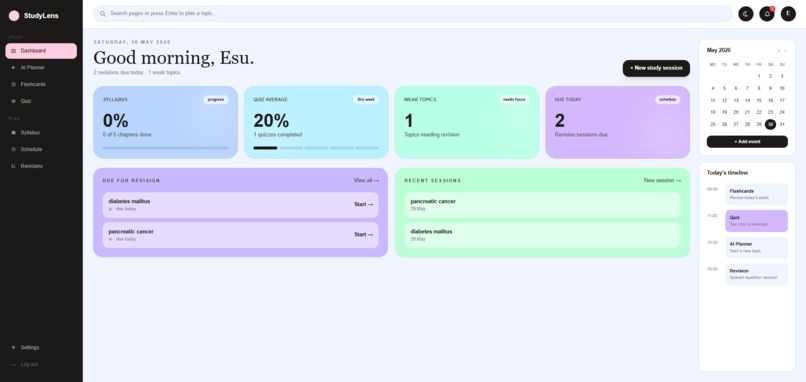The width and height of the screenshot is (806, 382).
Task: Open recent session pancreatic cancer
Action: click(x=542, y=205)
